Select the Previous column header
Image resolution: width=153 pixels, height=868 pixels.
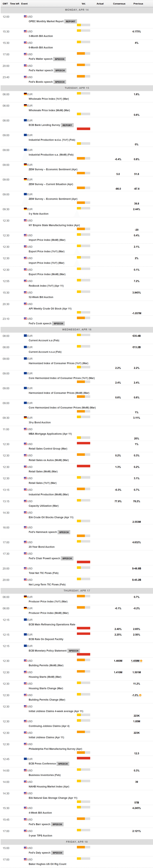pyautogui.click(x=138, y=4)
